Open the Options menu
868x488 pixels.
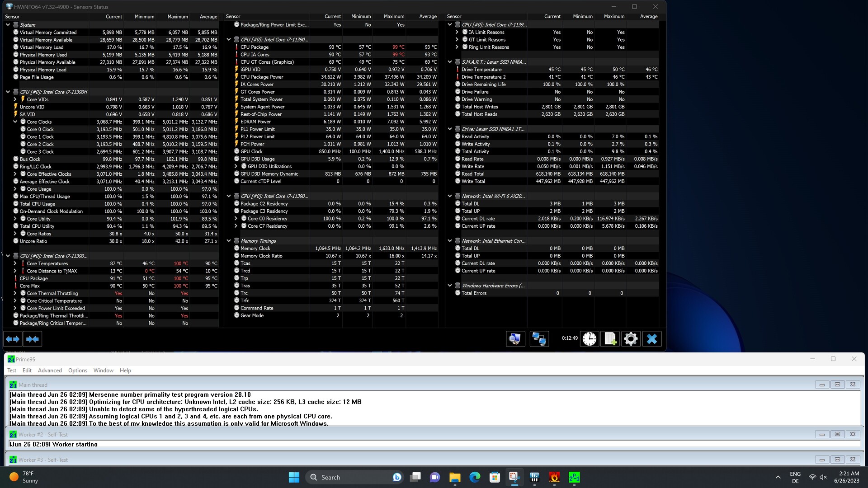point(78,371)
